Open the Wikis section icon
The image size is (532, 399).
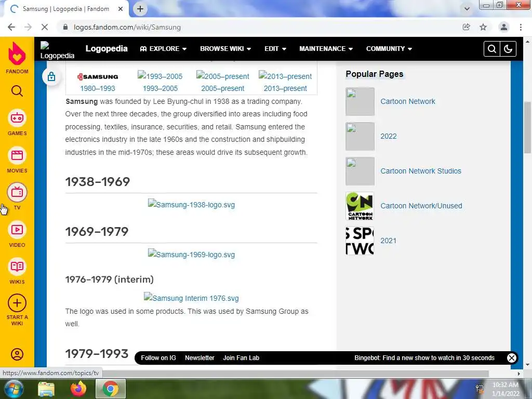tap(17, 267)
